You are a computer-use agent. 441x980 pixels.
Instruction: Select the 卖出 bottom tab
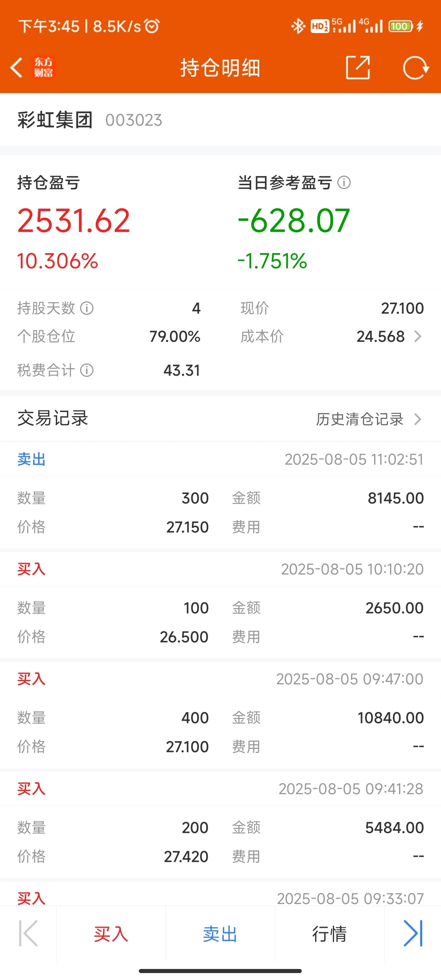click(x=220, y=934)
